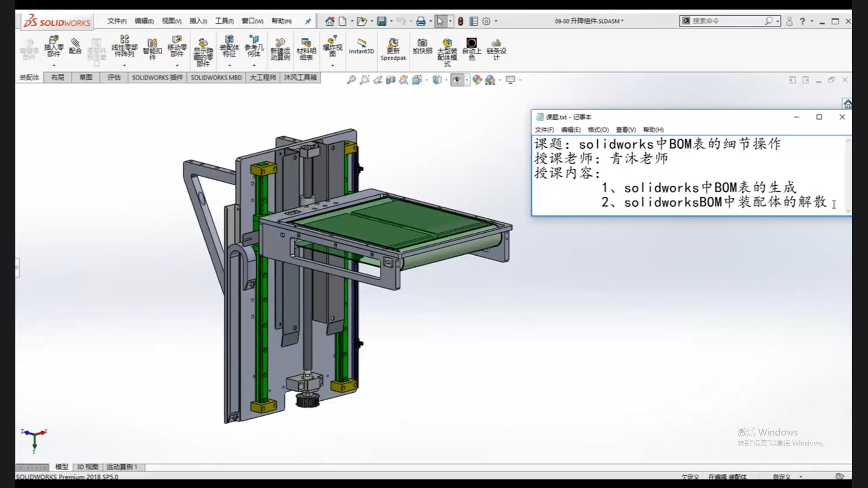Open File Properties list icon
868x488 pixels.
(x=473, y=21)
